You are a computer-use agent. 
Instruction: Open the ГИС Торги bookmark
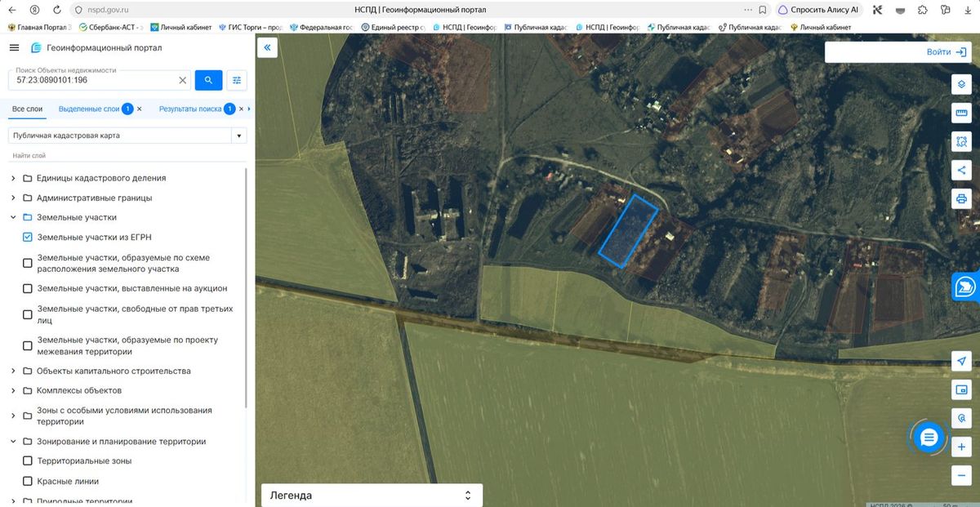(251, 27)
